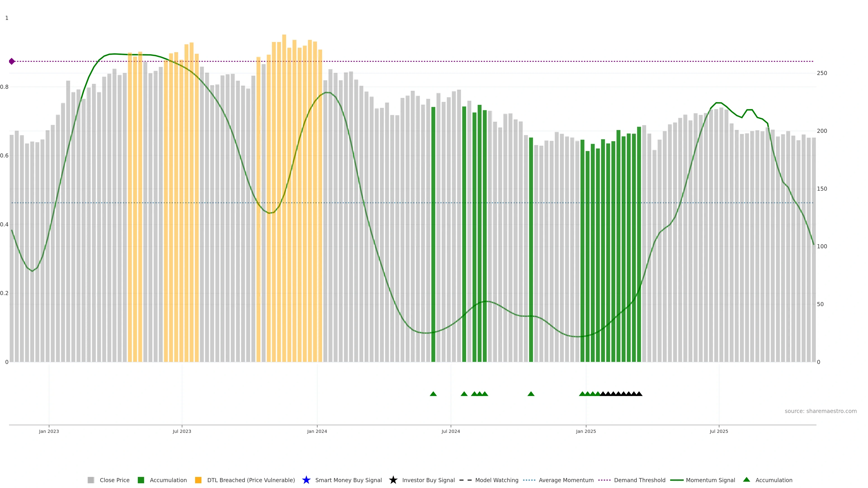Toggle the Close Price legend series
Image resolution: width=868 pixels, height=488 pixels.
pos(114,480)
